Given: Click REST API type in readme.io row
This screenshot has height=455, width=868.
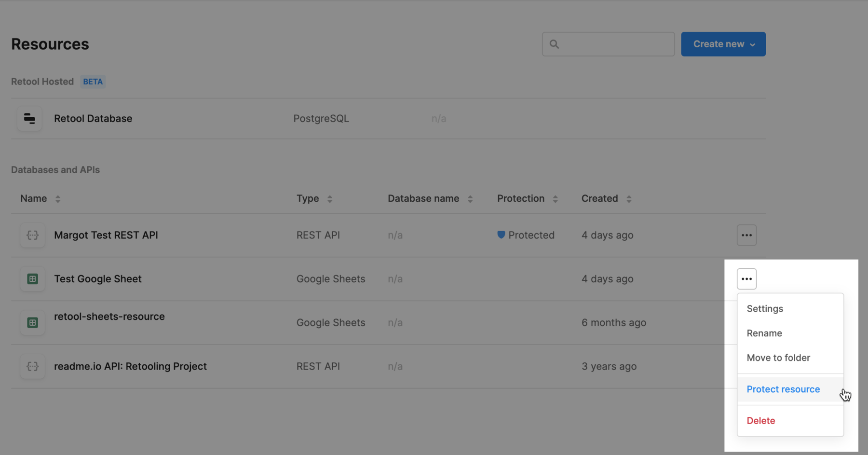Looking at the screenshot, I should (x=318, y=366).
